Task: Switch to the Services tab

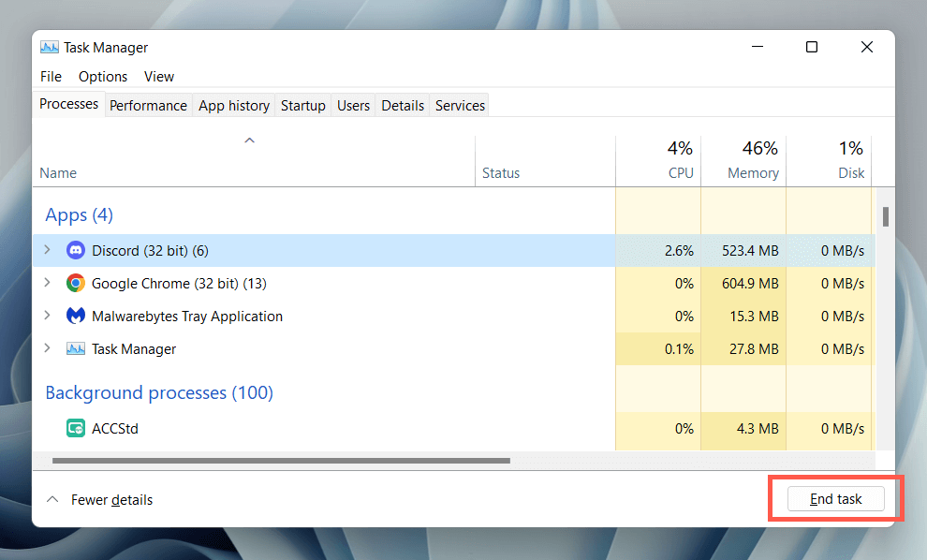Action: [x=460, y=105]
